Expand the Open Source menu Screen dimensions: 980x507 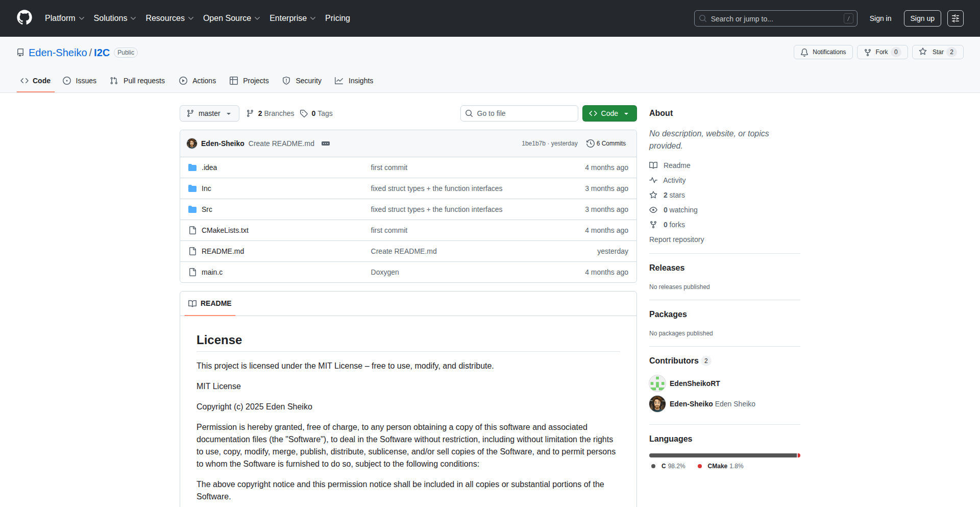(x=231, y=18)
